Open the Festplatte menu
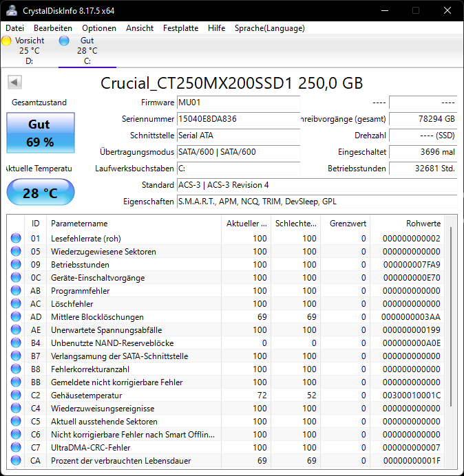Screen dimensions: 464x476 tap(180, 28)
